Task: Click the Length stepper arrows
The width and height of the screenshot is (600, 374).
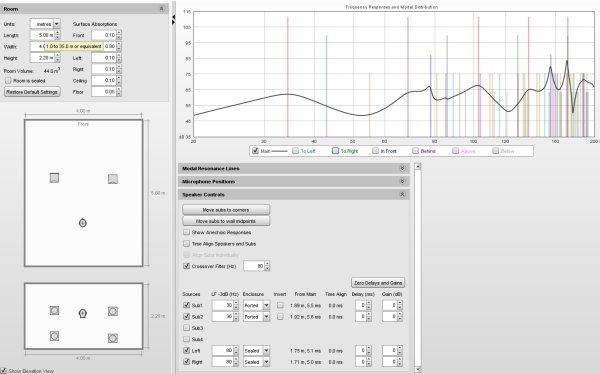Action: 57,35
